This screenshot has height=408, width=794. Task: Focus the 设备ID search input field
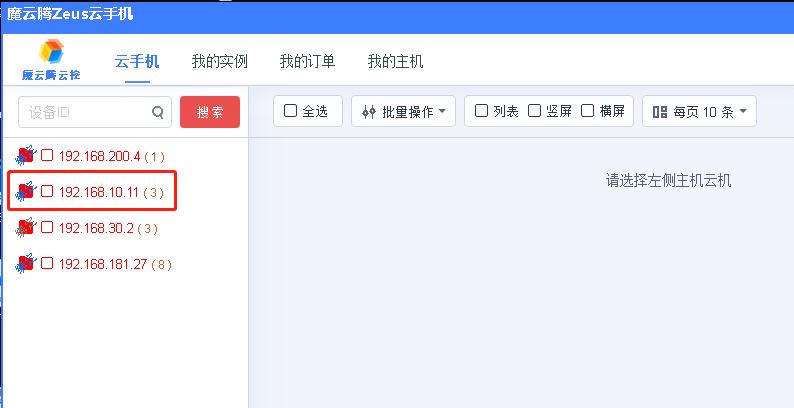[x=95, y=112]
